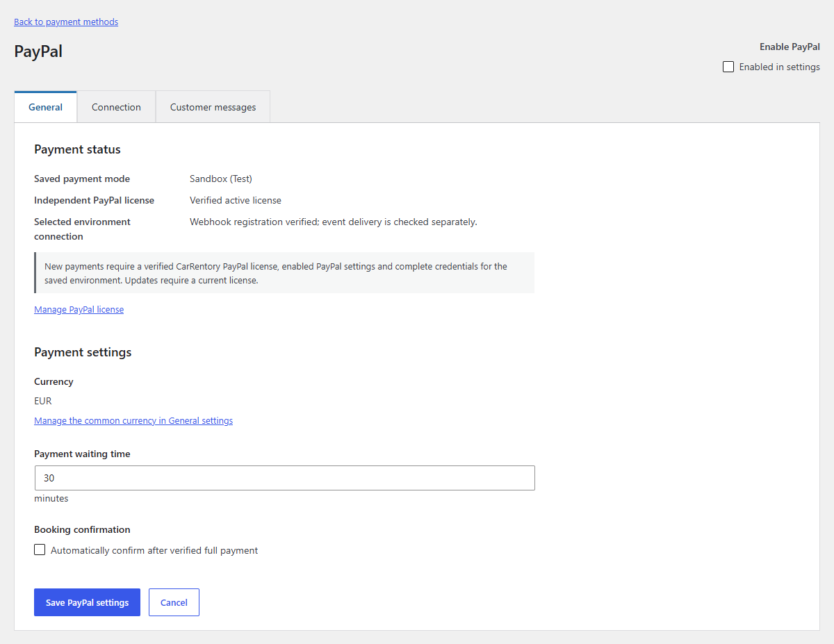Viewport: 834px width, 644px height.
Task: Click the 'minutes' unit text
Action: [51, 498]
